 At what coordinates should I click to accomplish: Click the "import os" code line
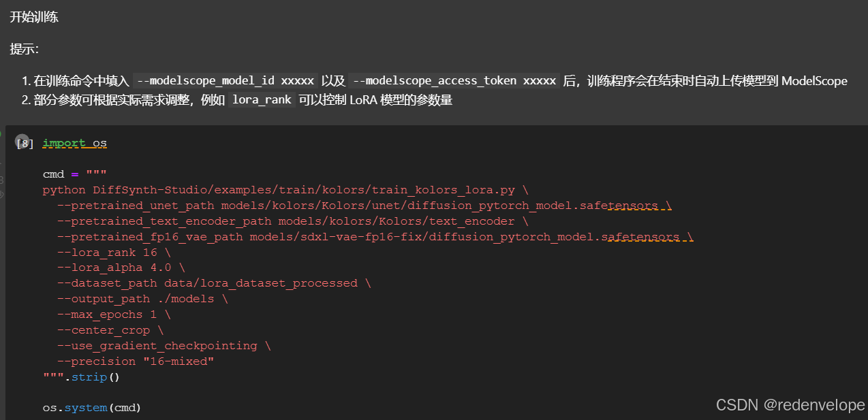pyautogui.click(x=75, y=143)
